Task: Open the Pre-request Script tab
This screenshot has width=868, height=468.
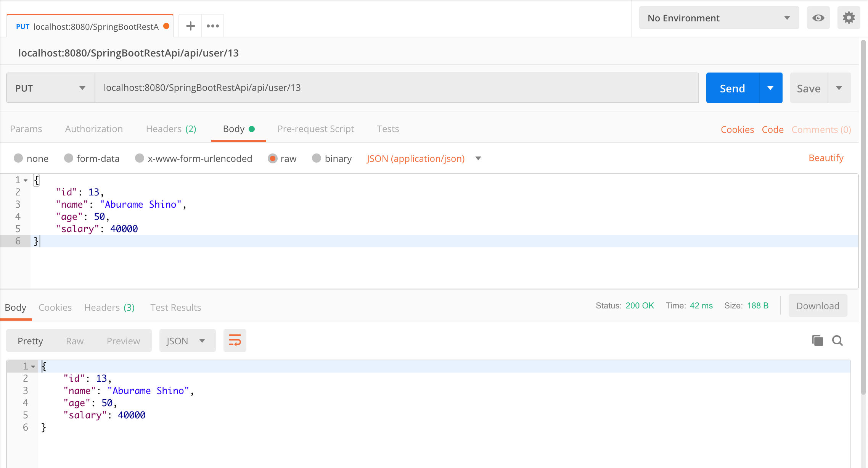Action: pos(315,129)
